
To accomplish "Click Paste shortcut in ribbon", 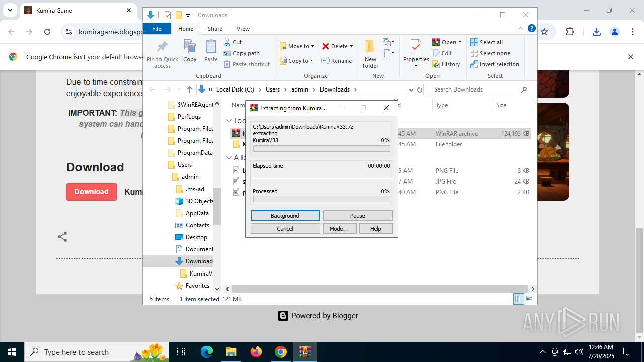I will click(247, 64).
